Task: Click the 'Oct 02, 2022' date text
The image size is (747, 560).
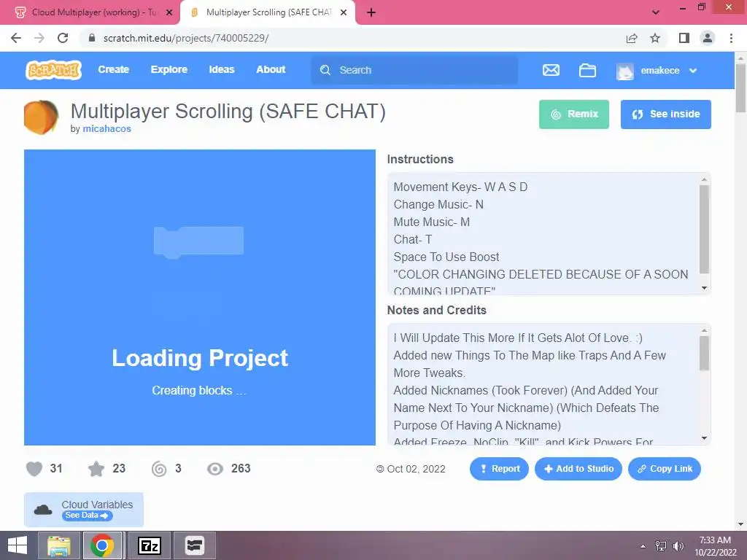Action: (x=416, y=469)
